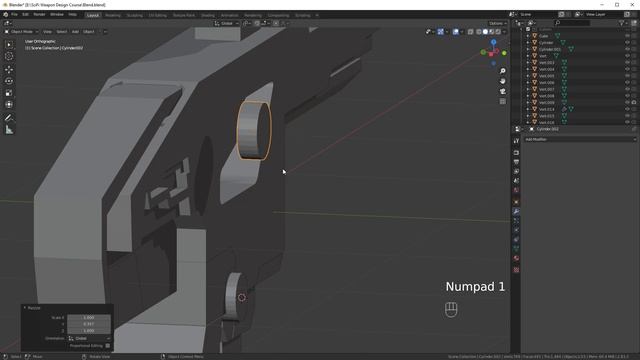
Task: Select the Transform tool
Action: pyautogui.click(x=9, y=104)
